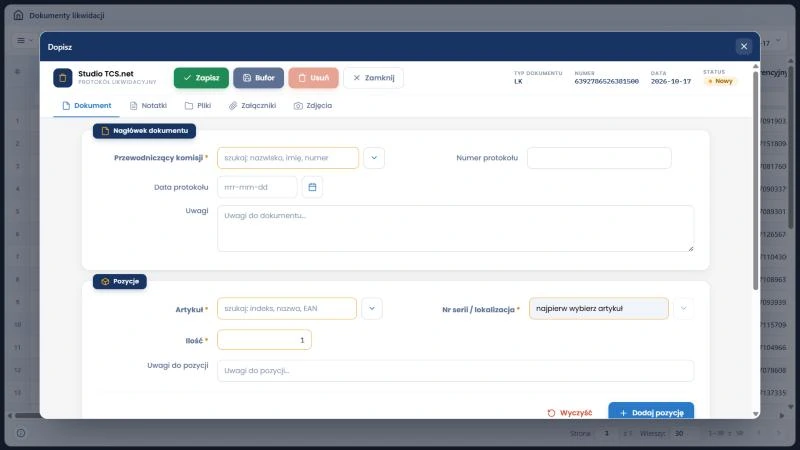This screenshot has height=450, width=800.
Task: Click the Strona page number field
Action: pos(607,433)
